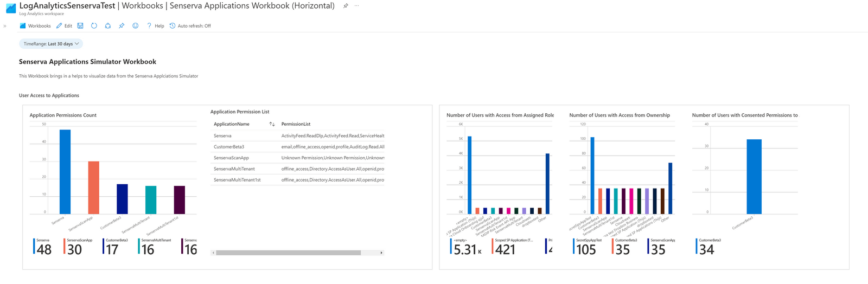The width and height of the screenshot is (868, 284).
Task: Send feedback via the smiley icon
Action: click(x=136, y=25)
